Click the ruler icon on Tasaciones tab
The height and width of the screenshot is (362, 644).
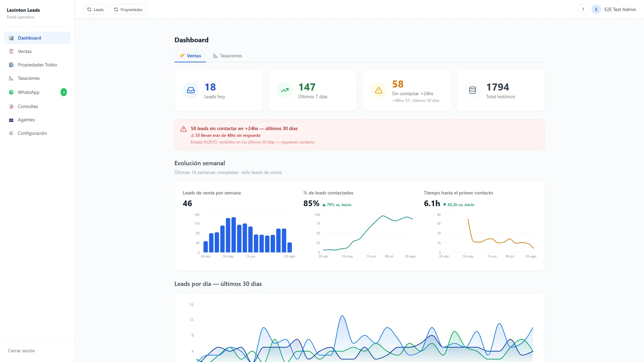[x=215, y=56]
